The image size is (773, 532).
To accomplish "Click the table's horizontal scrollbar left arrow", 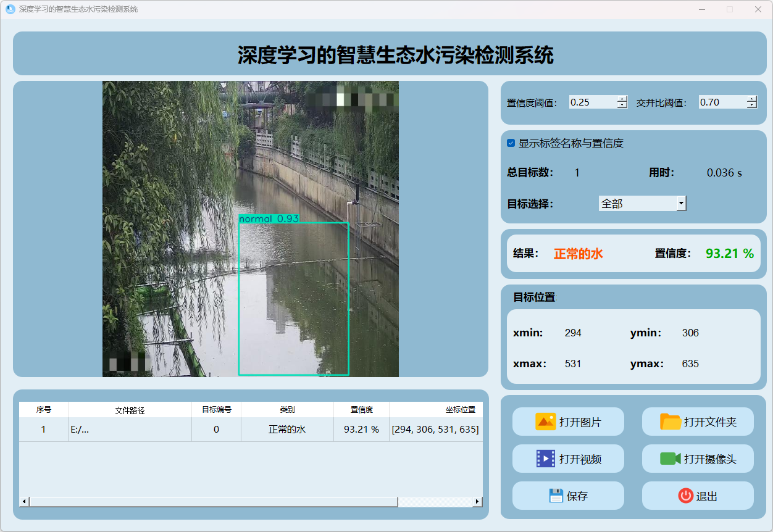I will [x=25, y=502].
